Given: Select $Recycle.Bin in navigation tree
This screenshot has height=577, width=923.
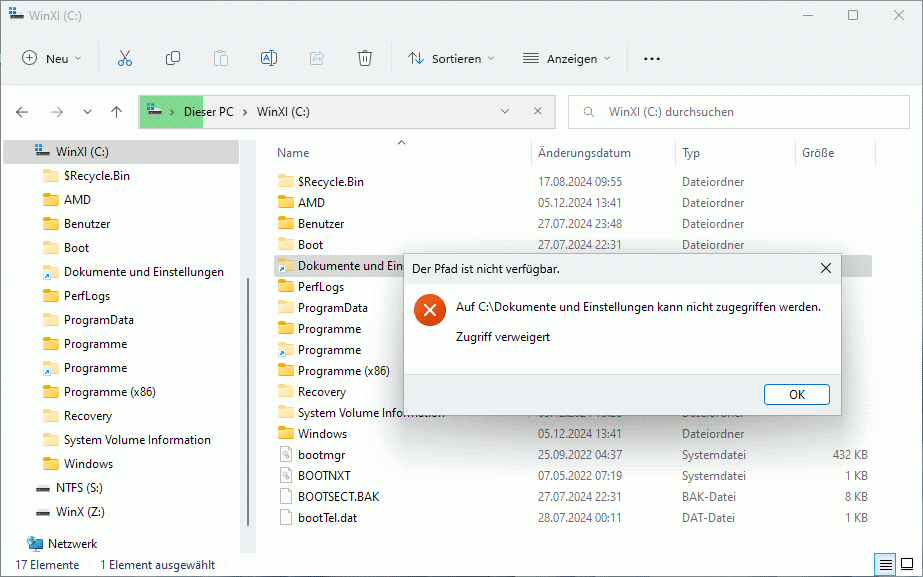Looking at the screenshot, I should pos(97,176).
